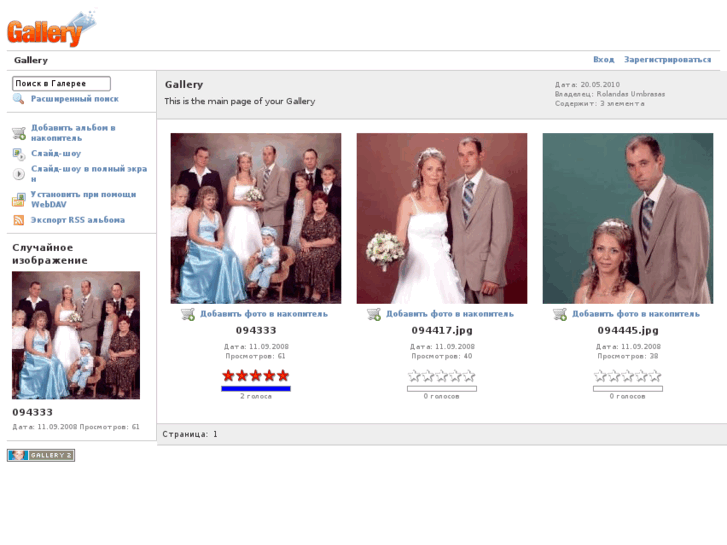
Task: Click the slideshow icon in sidebar
Action: tap(19, 154)
